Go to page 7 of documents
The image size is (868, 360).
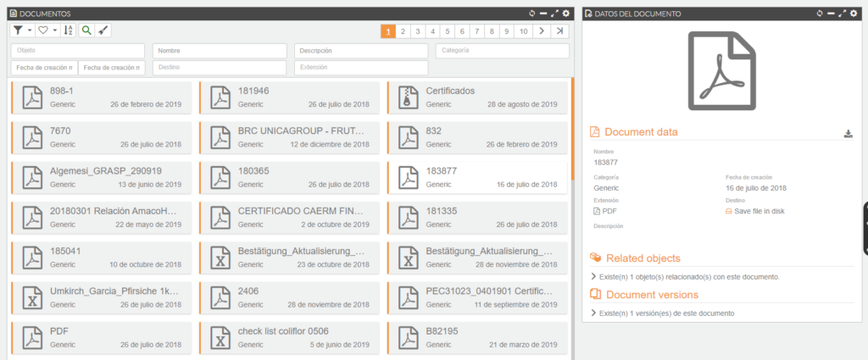click(x=476, y=31)
